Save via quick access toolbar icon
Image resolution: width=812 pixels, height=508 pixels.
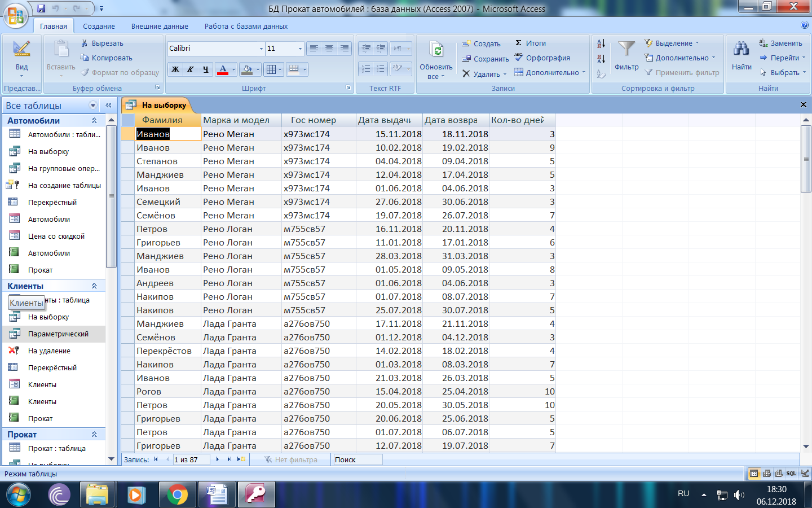[x=41, y=8]
